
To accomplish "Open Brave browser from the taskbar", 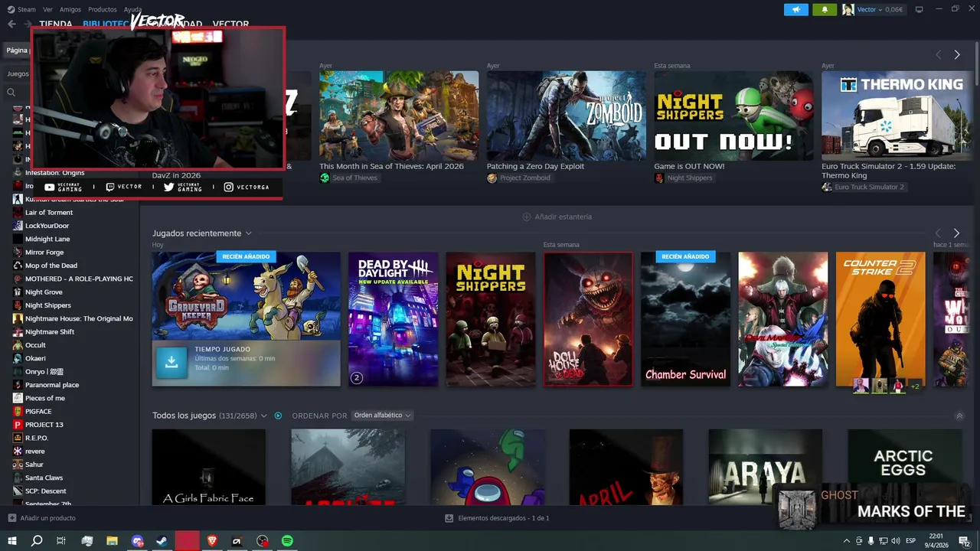I will click(212, 541).
